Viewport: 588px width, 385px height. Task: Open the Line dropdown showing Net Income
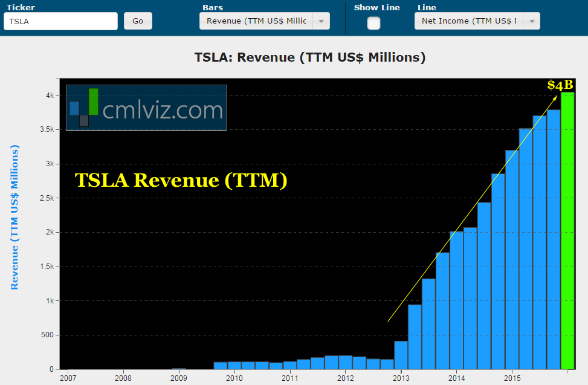click(x=477, y=21)
